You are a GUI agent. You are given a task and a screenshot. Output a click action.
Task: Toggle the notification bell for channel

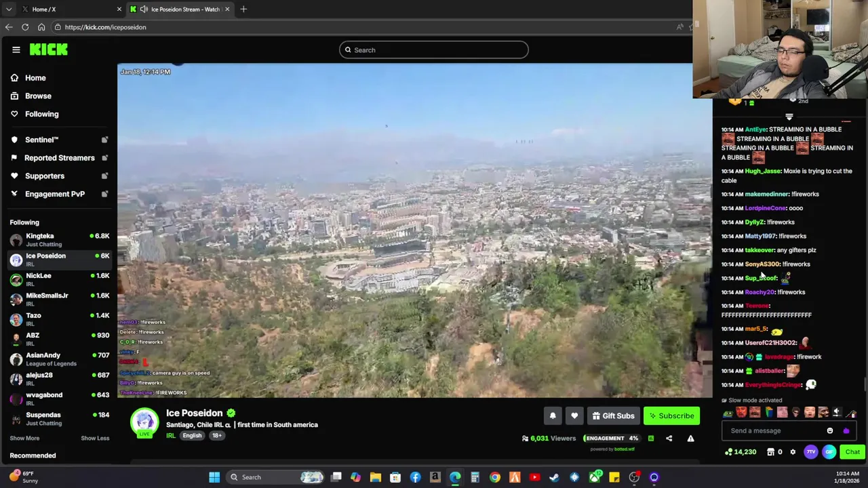tap(553, 415)
